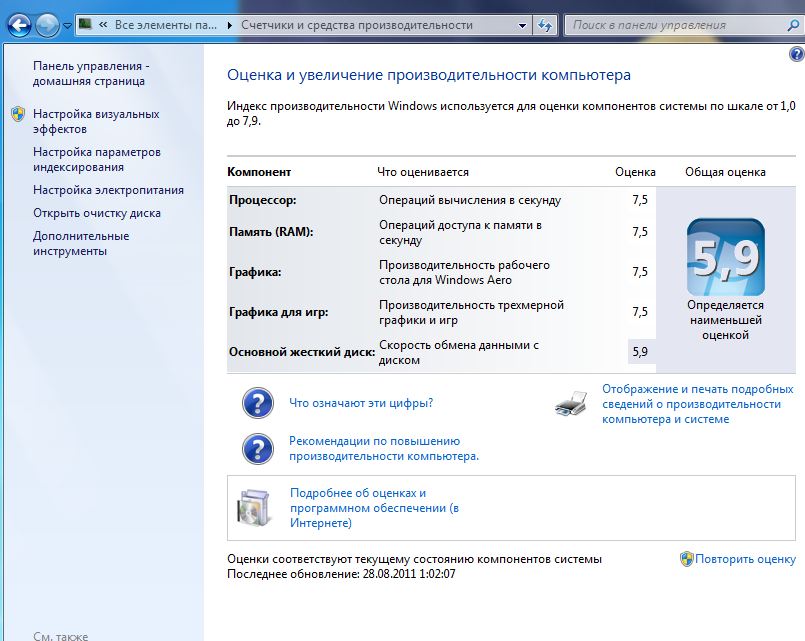Click the 'Основной жесткий диск:' component label
The height and width of the screenshot is (641, 805).
point(302,352)
